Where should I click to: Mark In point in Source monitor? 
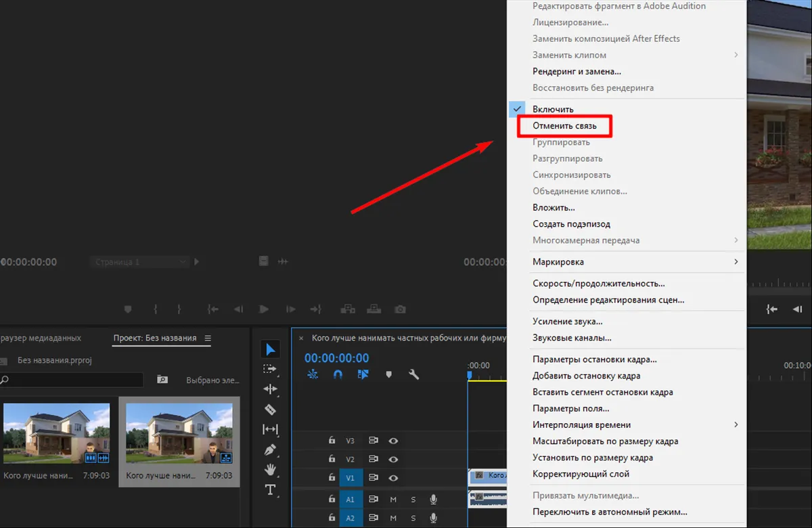pyautogui.click(x=156, y=309)
